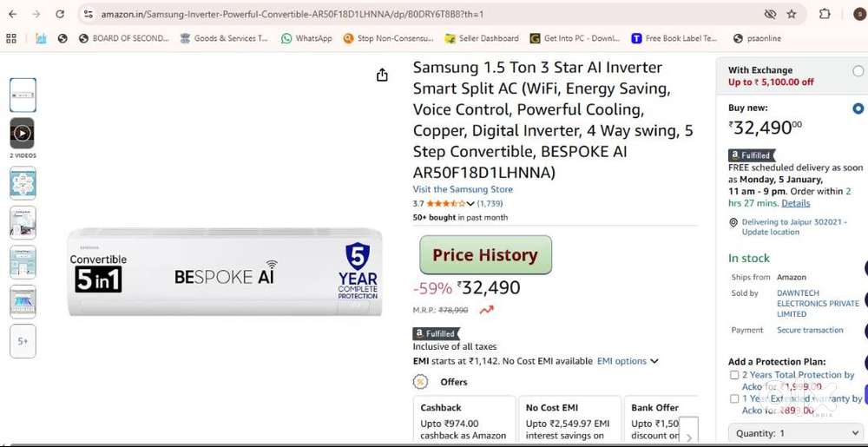
Task: Open the WhatsApp bookmark
Action: pyautogui.click(x=306, y=38)
